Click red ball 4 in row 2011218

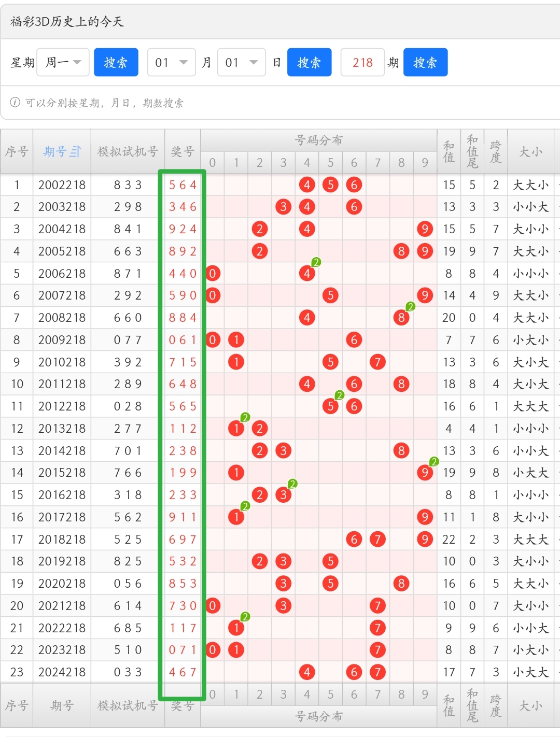click(307, 384)
